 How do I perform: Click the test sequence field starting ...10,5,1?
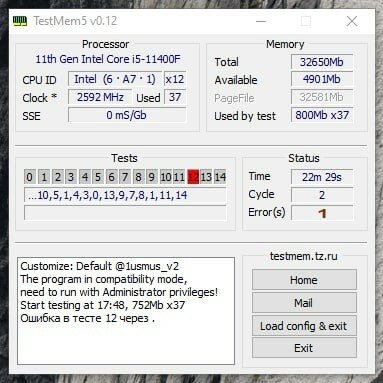pyautogui.click(x=125, y=195)
